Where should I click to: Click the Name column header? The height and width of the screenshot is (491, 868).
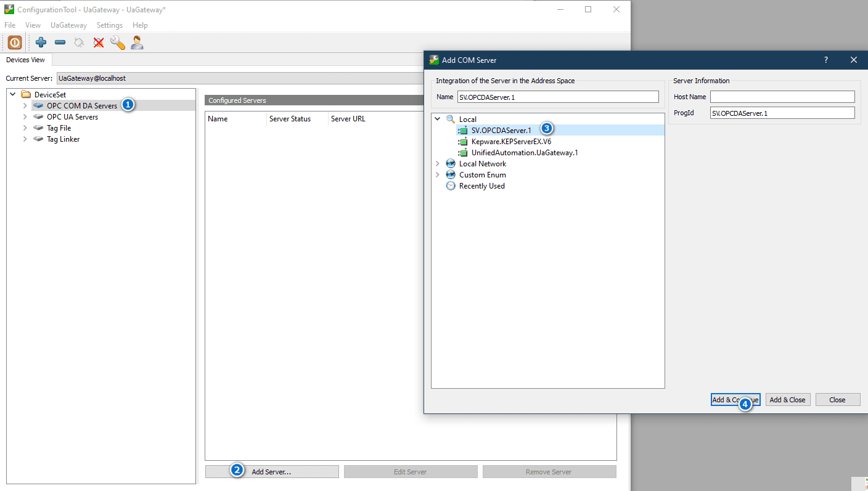[235, 119]
